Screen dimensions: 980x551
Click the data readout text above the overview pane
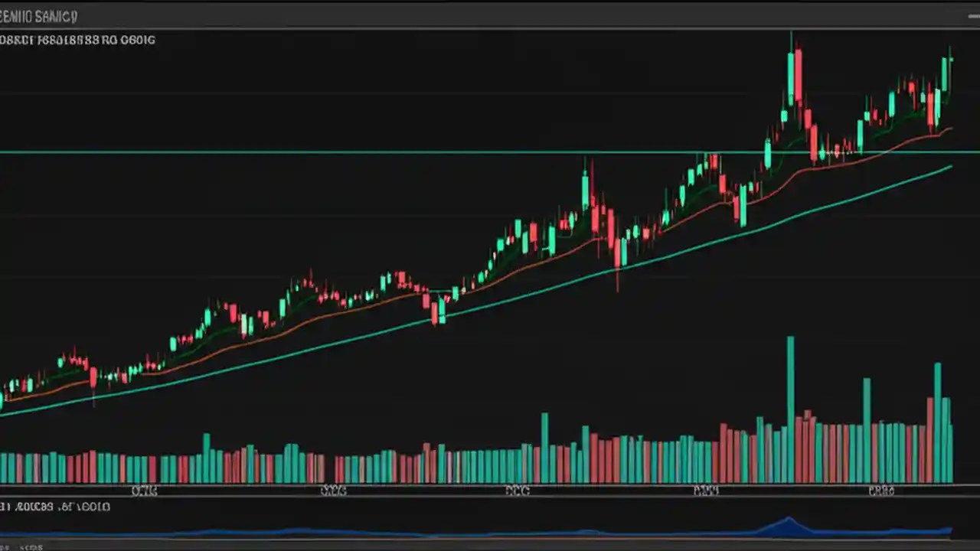pyautogui.click(x=54, y=507)
